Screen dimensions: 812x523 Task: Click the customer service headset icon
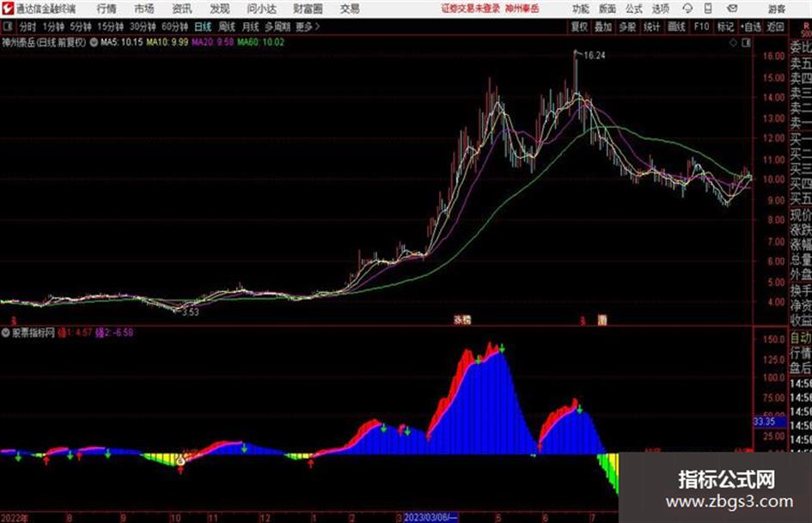click(687, 9)
